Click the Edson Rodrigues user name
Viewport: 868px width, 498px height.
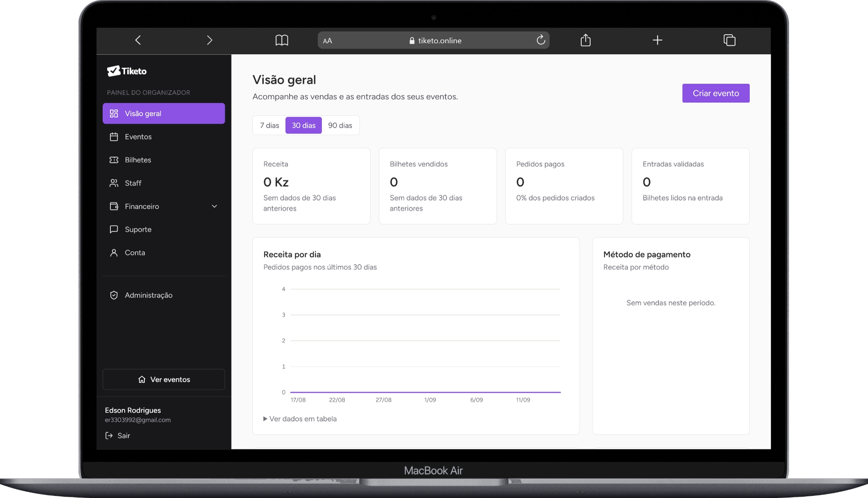(x=133, y=410)
